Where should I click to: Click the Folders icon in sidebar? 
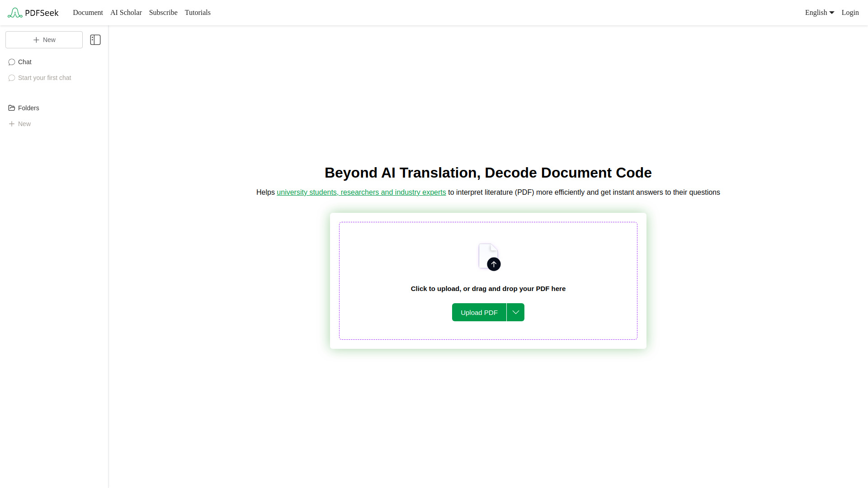click(12, 108)
